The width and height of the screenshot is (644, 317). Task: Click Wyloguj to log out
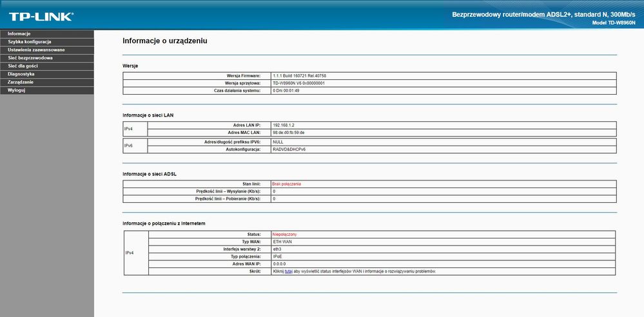(x=17, y=90)
